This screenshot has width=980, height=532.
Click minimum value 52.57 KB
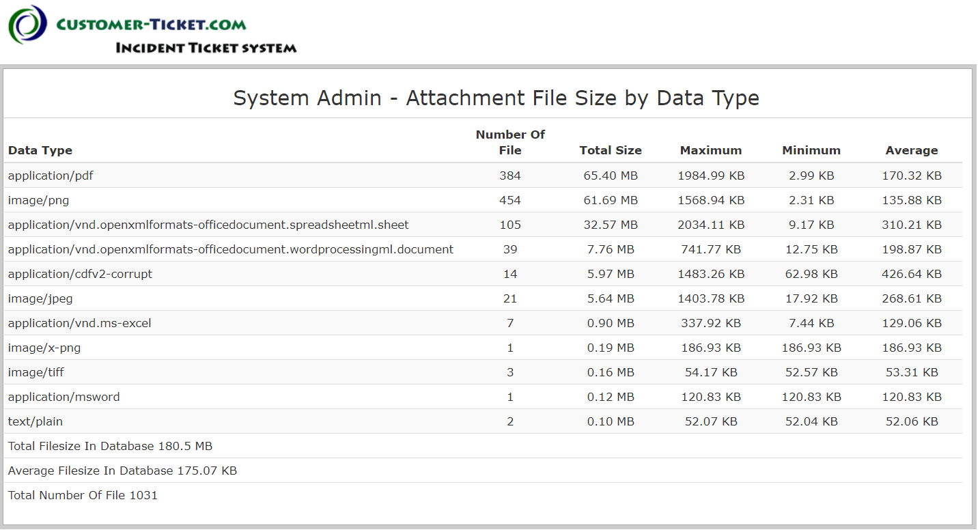tap(811, 372)
